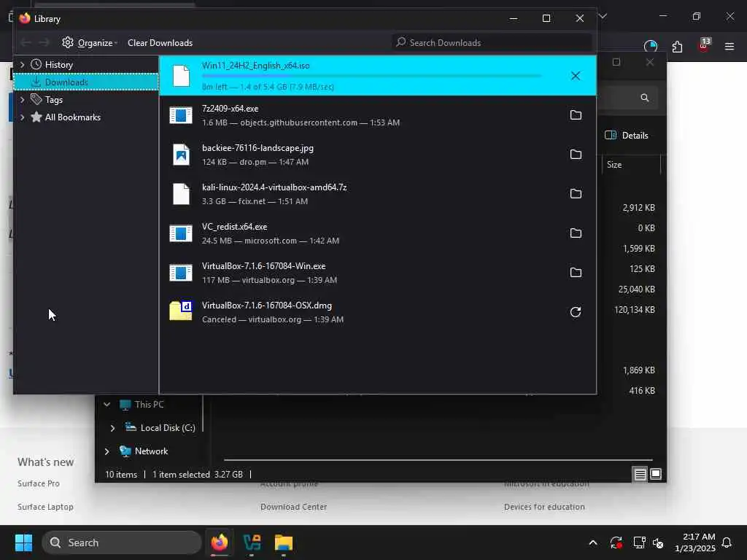Click the Library back arrow
747x560 pixels.
(26, 43)
